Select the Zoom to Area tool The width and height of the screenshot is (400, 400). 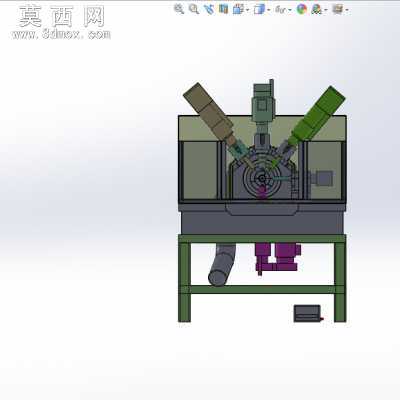pos(194,9)
